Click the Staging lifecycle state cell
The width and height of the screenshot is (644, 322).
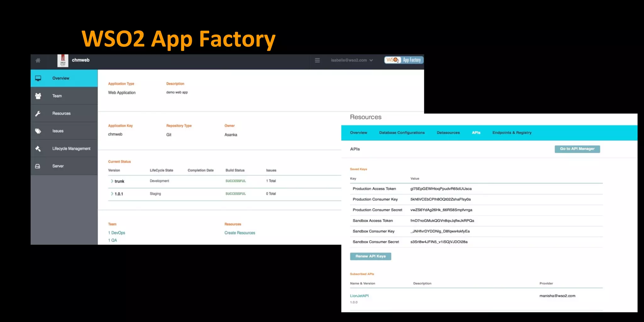(x=155, y=194)
